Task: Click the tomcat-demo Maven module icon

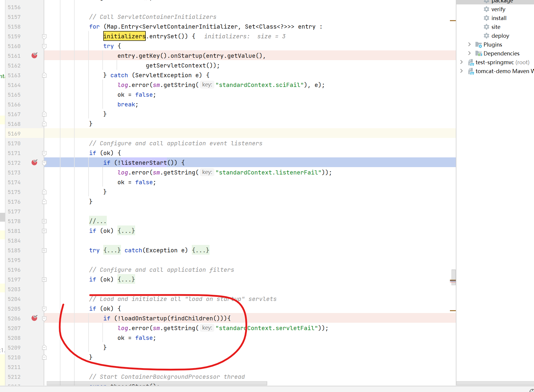Action: point(471,71)
